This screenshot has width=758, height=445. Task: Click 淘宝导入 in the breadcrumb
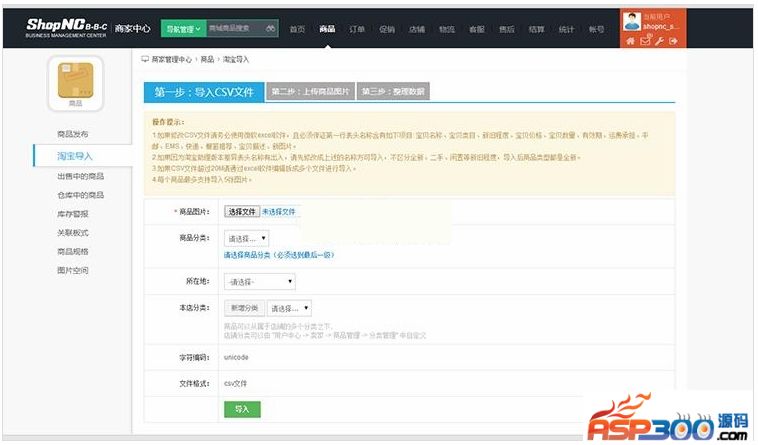click(236, 59)
